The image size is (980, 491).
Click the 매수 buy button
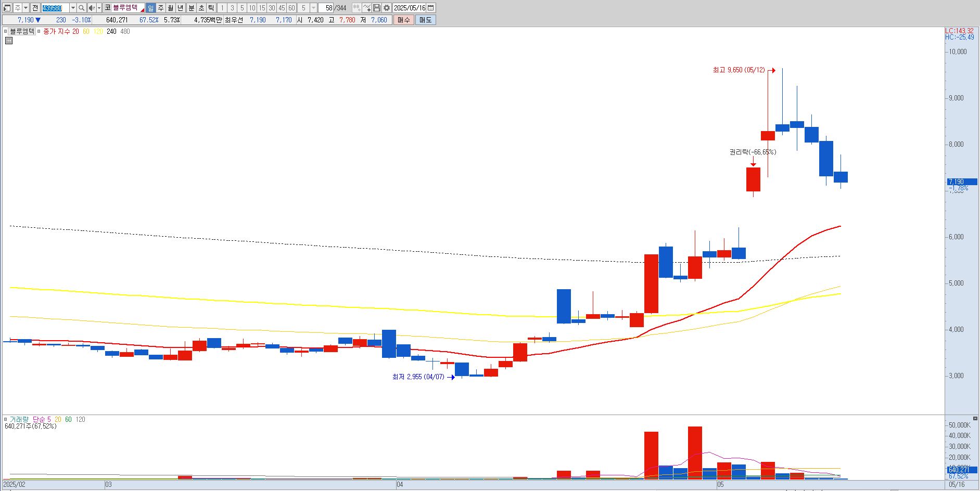pos(404,20)
